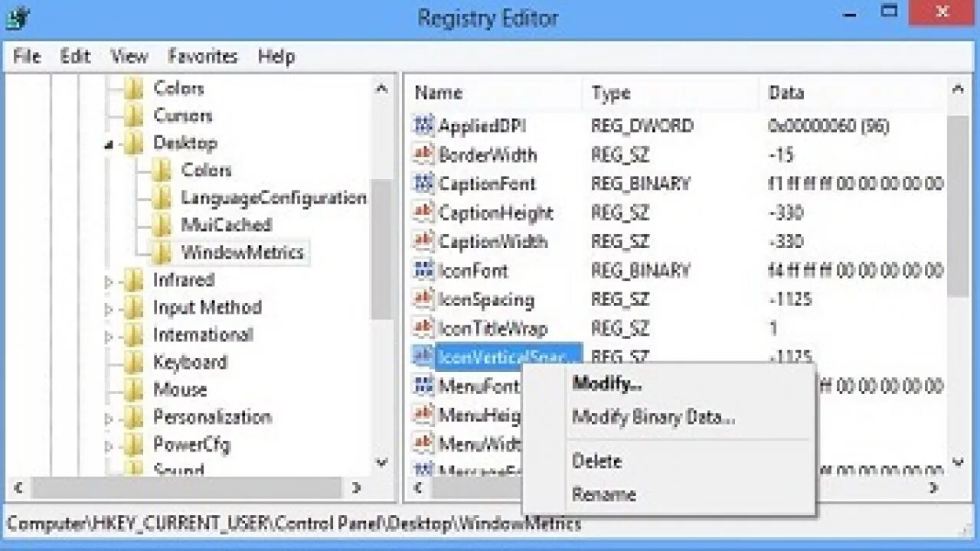Screen dimensions: 980x551
Task: Click the Registry Editor title bar icon
Action: click(17, 18)
